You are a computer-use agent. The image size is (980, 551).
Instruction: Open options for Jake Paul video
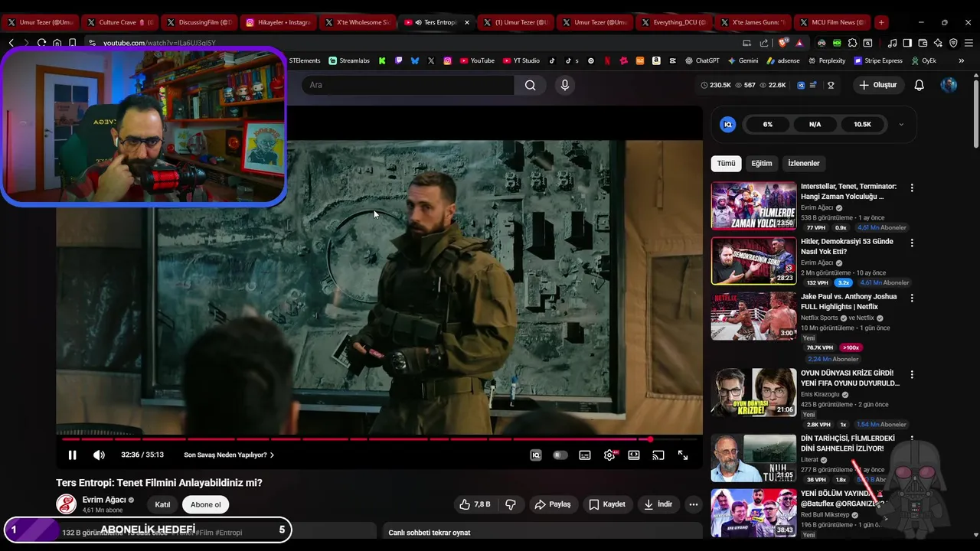pos(911,298)
